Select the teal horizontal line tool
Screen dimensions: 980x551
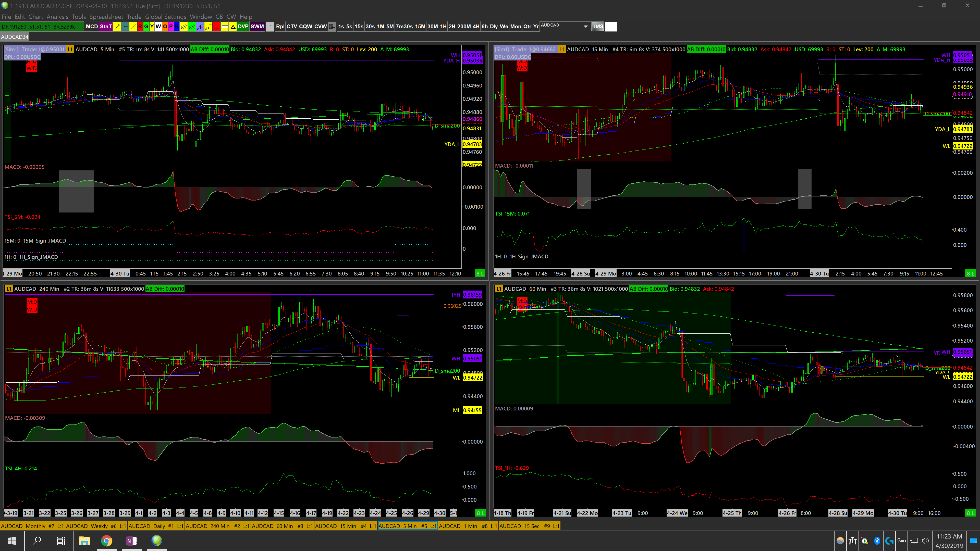pyautogui.click(x=125, y=27)
